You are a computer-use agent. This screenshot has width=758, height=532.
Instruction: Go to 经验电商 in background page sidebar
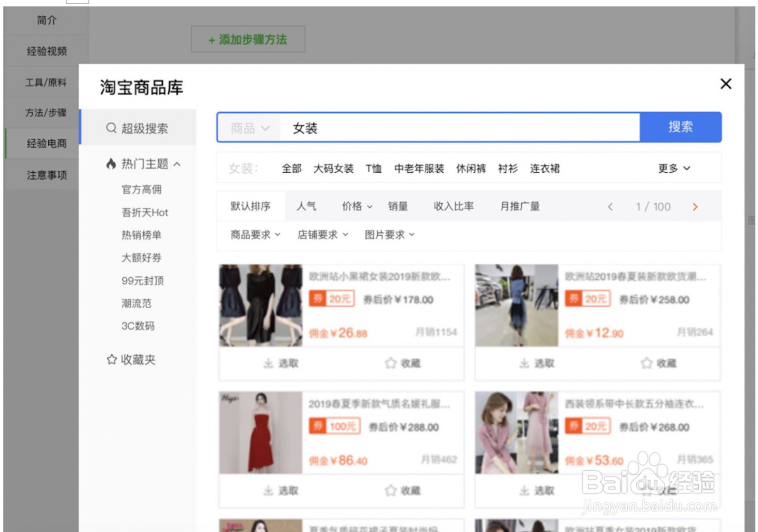(46, 143)
